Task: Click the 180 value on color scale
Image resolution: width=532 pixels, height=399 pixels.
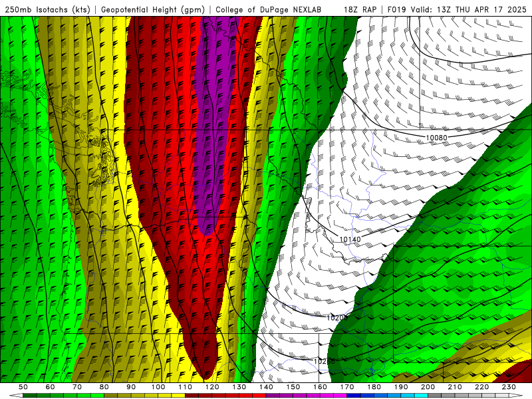Action: coord(374,387)
